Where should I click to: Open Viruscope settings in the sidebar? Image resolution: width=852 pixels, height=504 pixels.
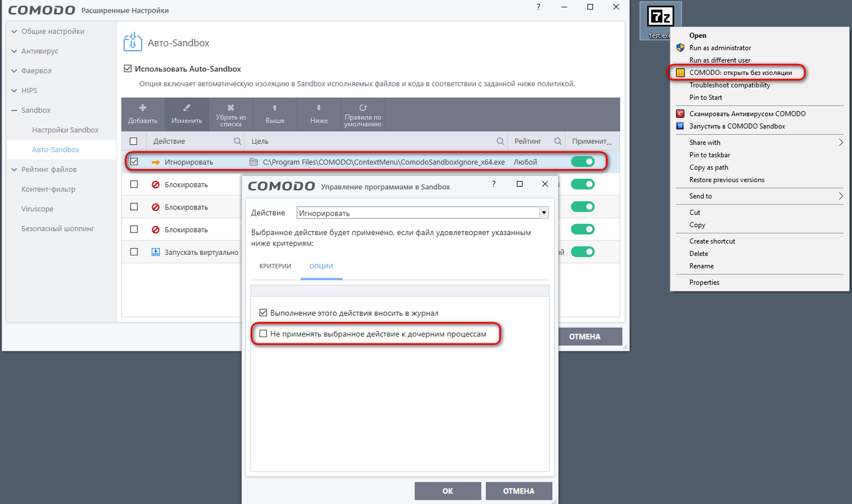pyautogui.click(x=37, y=209)
